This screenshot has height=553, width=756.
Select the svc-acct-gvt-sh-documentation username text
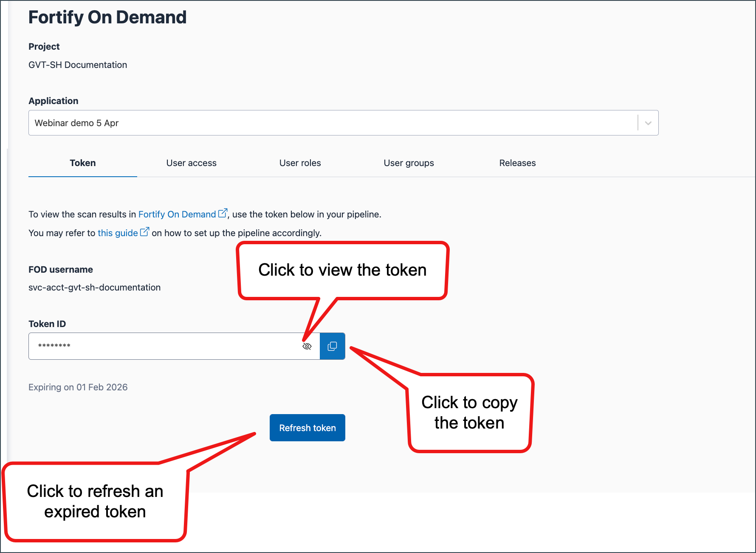tap(94, 288)
